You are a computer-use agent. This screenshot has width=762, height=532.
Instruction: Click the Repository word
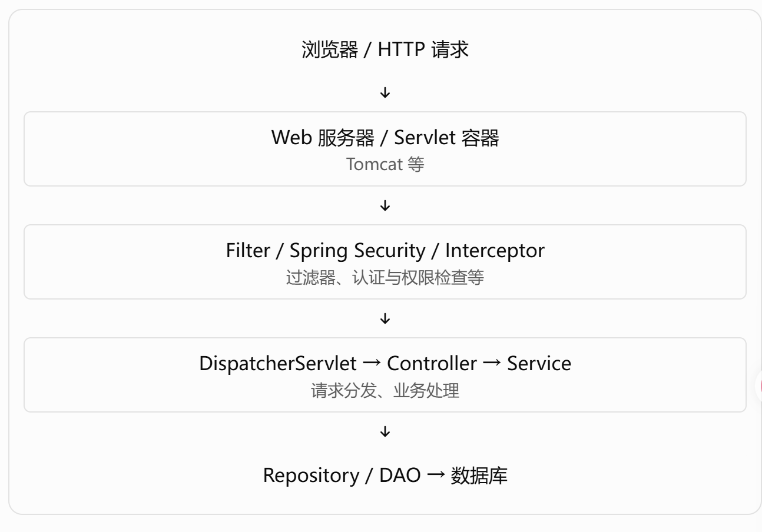tap(311, 476)
